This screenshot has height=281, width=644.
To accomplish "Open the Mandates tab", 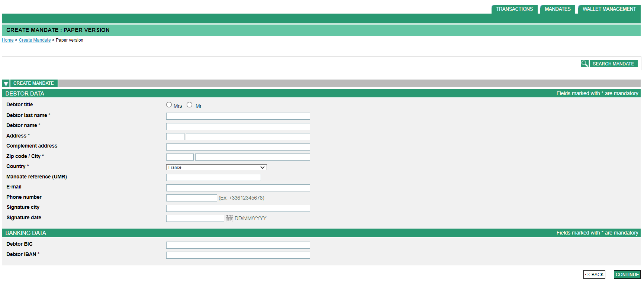I will [557, 9].
